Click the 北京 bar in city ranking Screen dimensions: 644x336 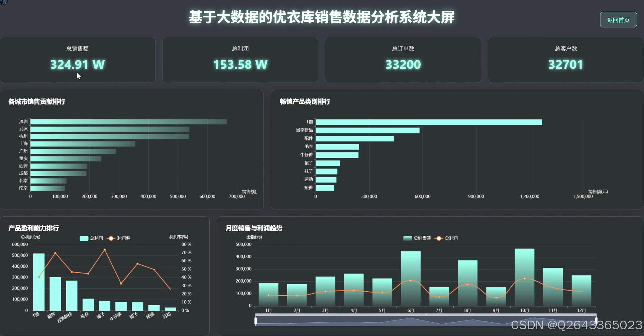(x=48, y=181)
